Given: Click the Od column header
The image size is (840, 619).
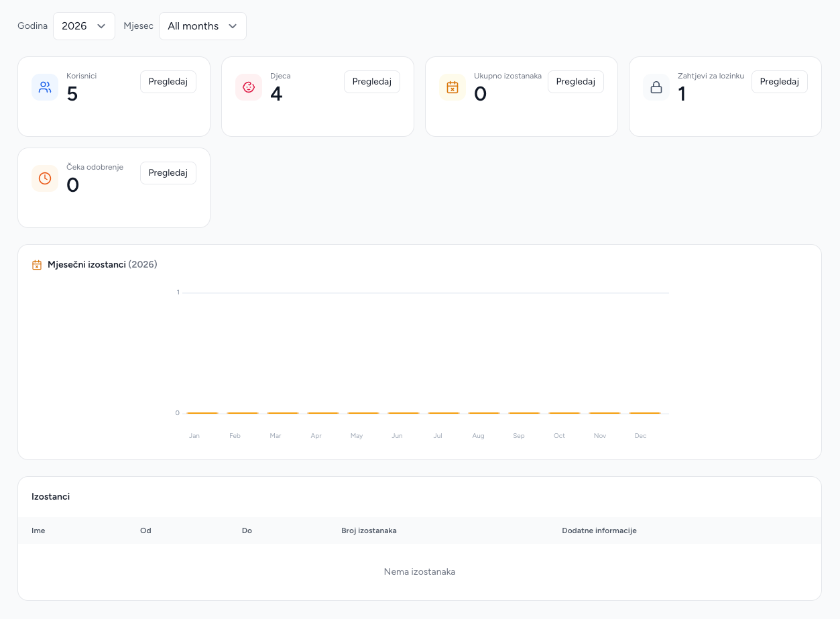Looking at the screenshot, I should pyautogui.click(x=145, y=530).
